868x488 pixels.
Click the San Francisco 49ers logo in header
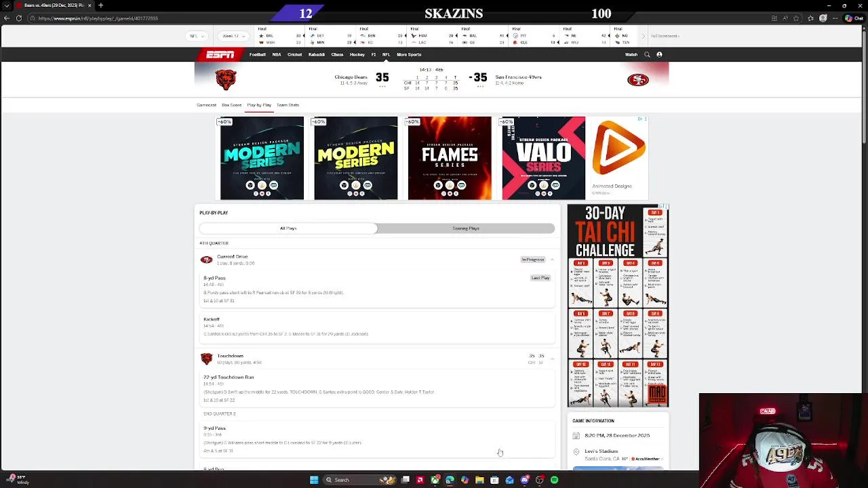(x=637, y=80)
